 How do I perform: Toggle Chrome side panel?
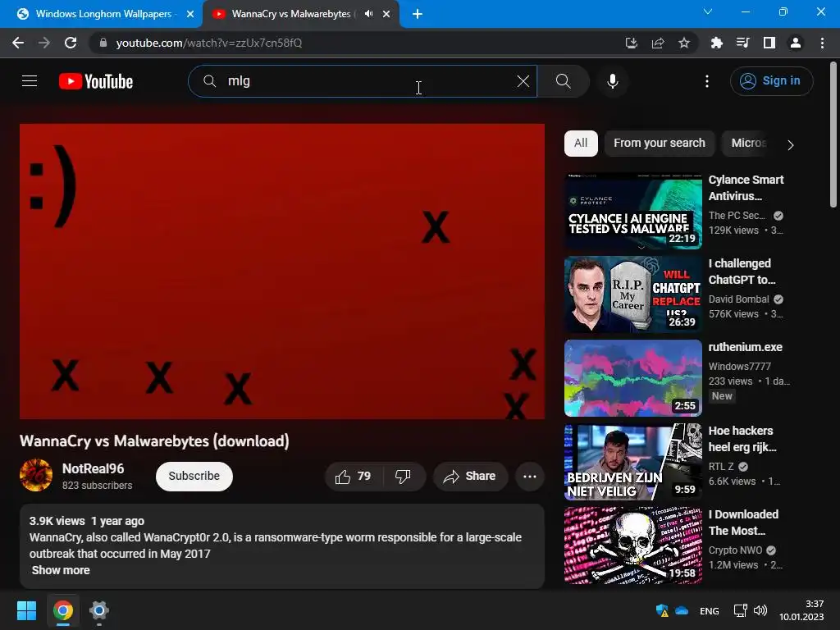click(769, 43)
